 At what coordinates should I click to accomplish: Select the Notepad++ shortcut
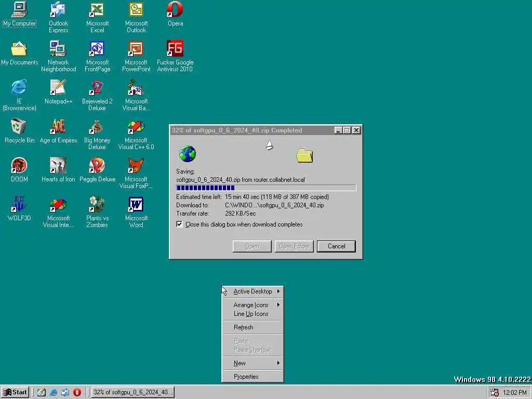(58, 92)
